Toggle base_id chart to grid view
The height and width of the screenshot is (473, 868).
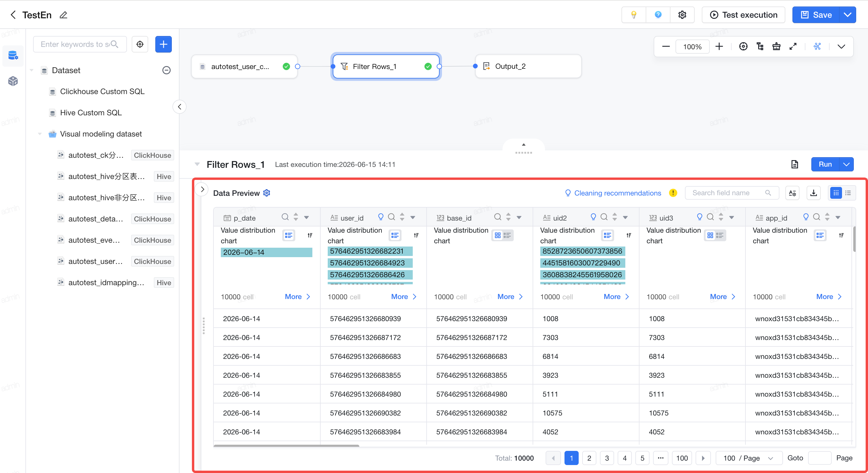pos(498,235)
